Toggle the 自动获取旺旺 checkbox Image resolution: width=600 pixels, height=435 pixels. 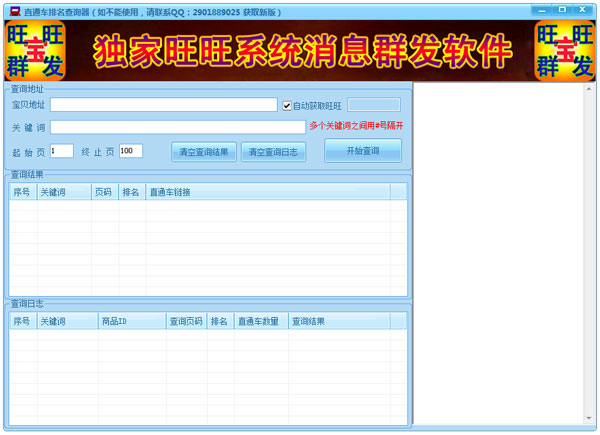pos(287,105)
